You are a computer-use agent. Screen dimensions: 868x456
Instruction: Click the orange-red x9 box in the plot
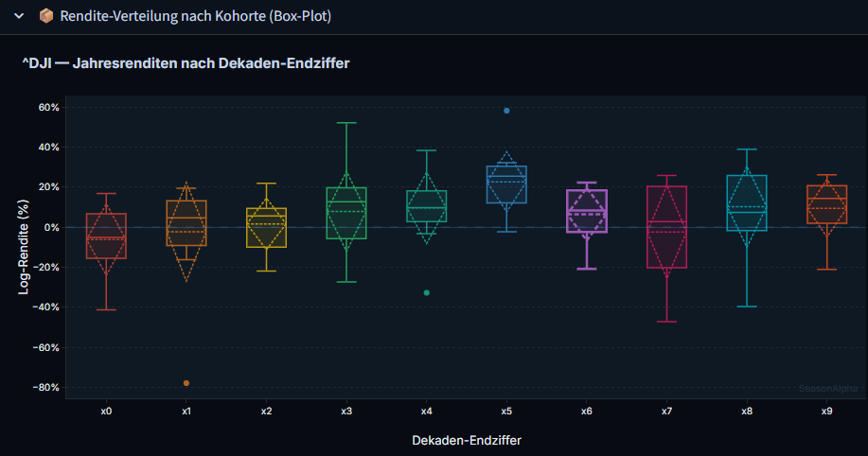826,204
